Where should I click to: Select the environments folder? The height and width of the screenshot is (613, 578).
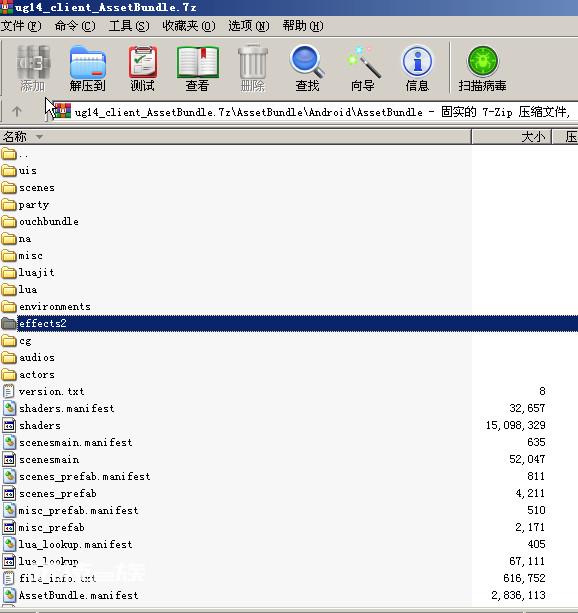(x=55, y=306)
